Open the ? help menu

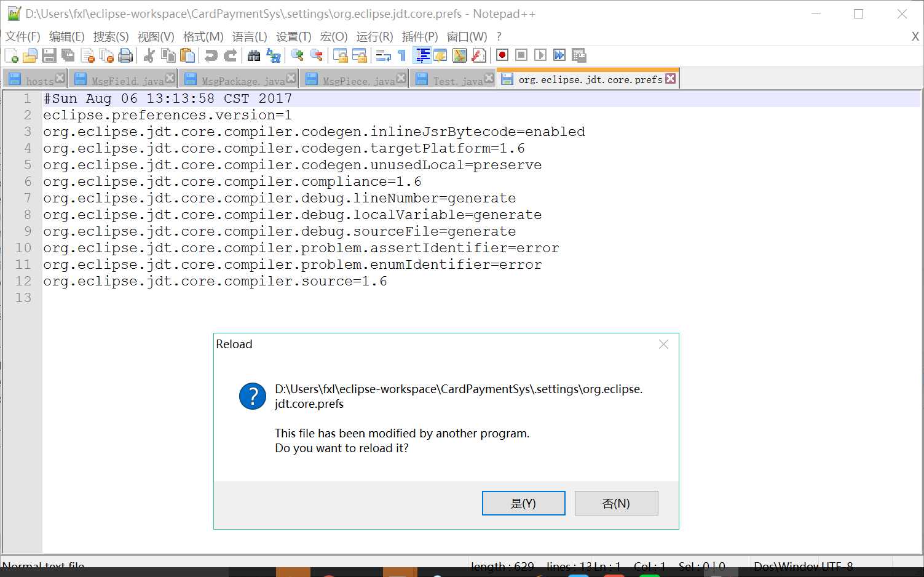(x=499, y=37)
